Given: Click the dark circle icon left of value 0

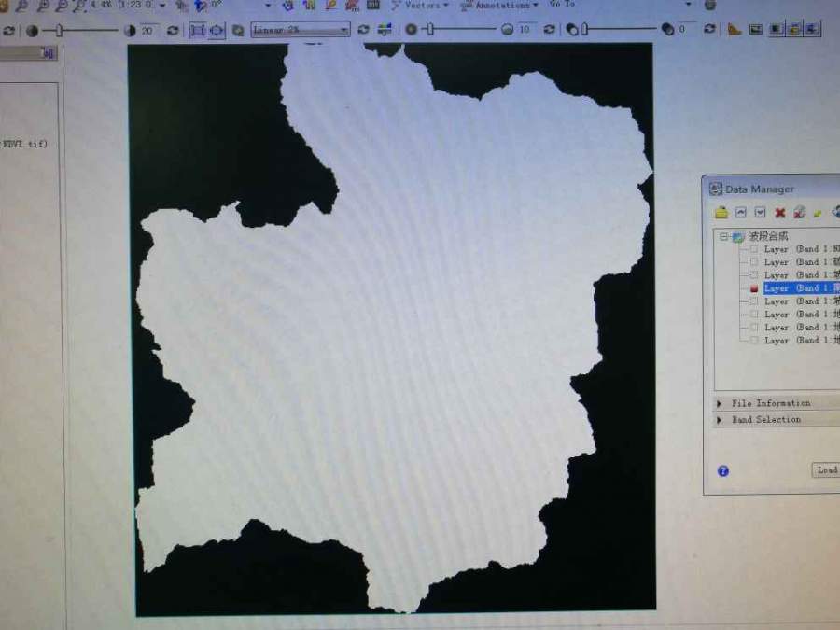Looking at the screenshot, I should [668, 29].
